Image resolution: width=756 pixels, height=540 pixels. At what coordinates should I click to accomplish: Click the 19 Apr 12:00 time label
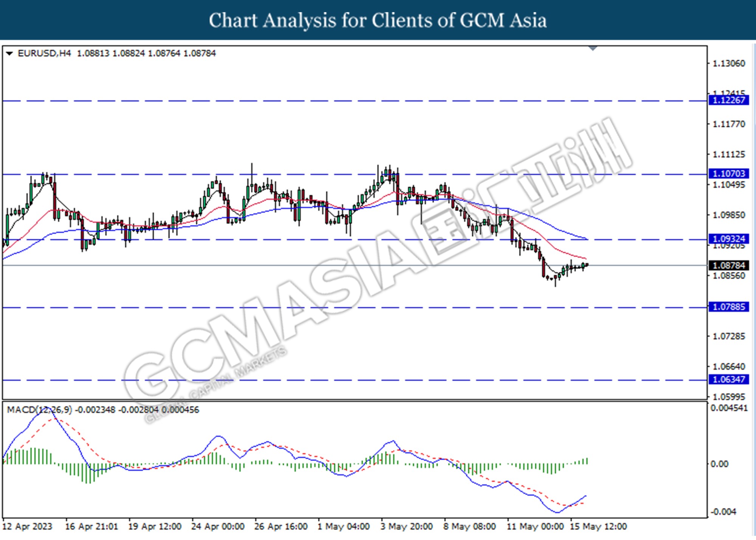click(155, 526)
